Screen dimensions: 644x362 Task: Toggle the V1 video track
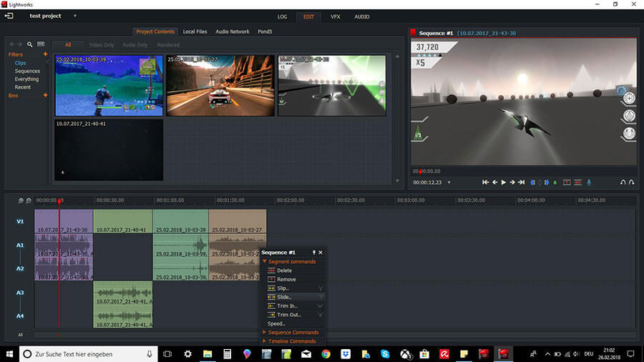pyautogui.click(x=20, y=222)
